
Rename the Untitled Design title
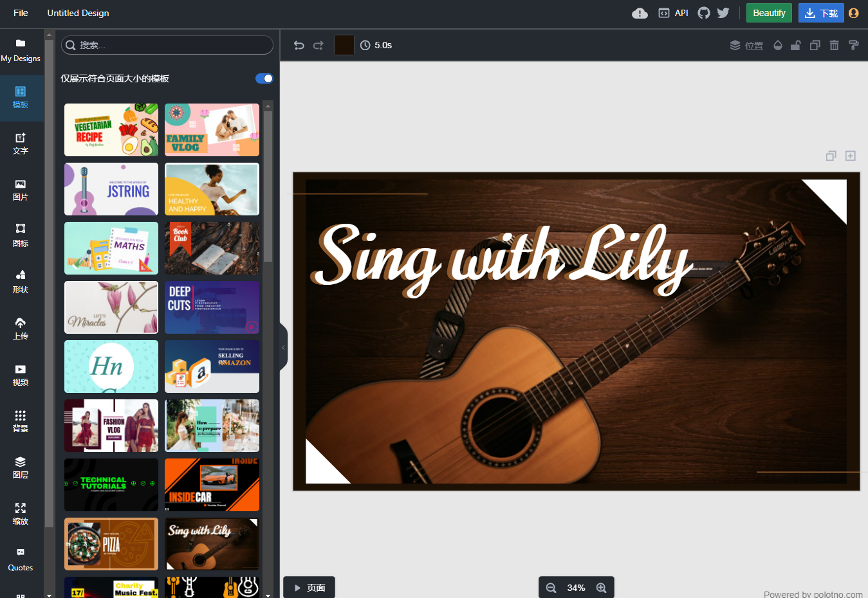click(x=78, y=13)
